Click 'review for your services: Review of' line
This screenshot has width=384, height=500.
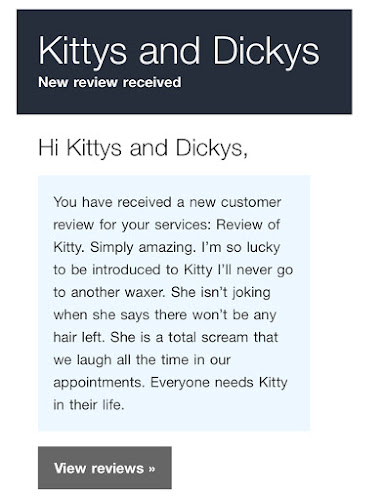point(167,225)
